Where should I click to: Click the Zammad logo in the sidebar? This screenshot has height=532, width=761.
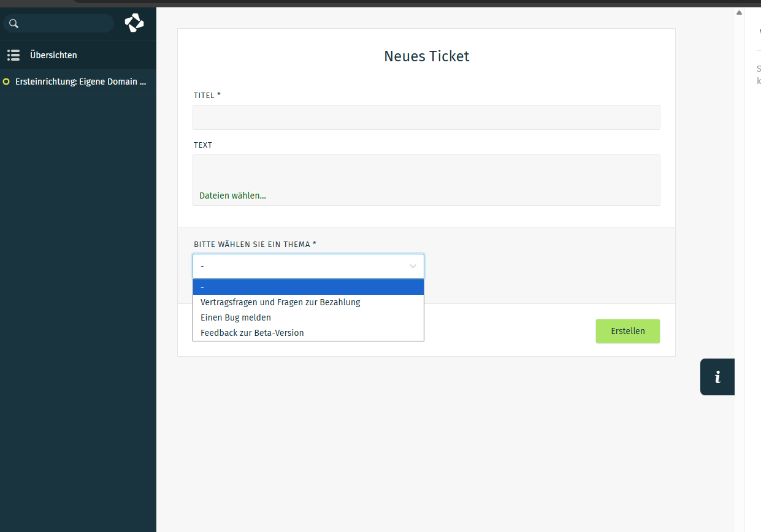coord(134,23)
